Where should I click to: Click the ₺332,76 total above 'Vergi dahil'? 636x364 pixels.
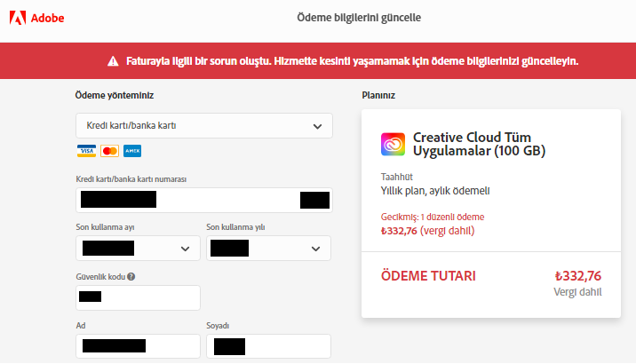[x=578, y=276]
